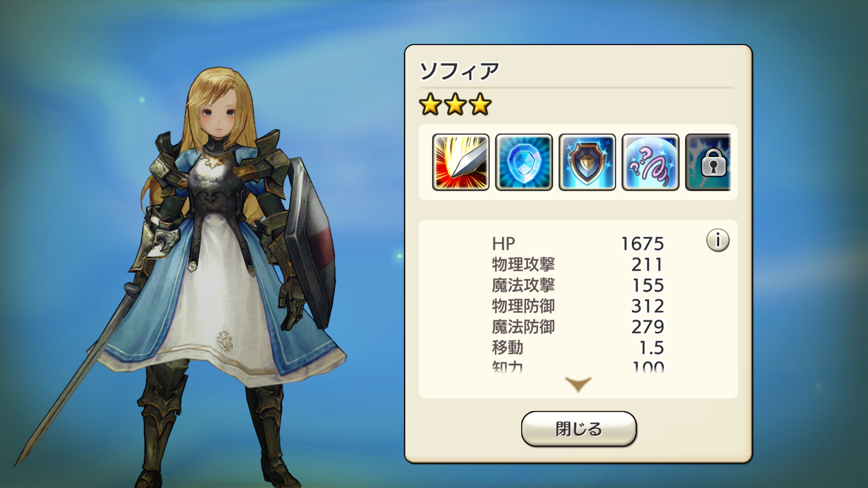Tap the sword slash skill icon

[x=461, y=162]
